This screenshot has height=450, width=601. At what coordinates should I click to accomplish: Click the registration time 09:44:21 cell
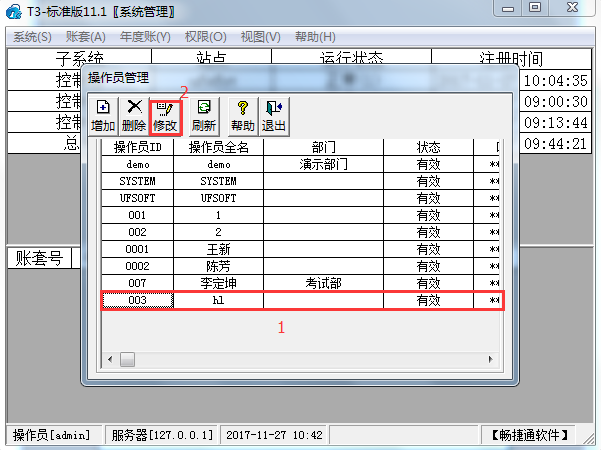(x=555, y=144)
